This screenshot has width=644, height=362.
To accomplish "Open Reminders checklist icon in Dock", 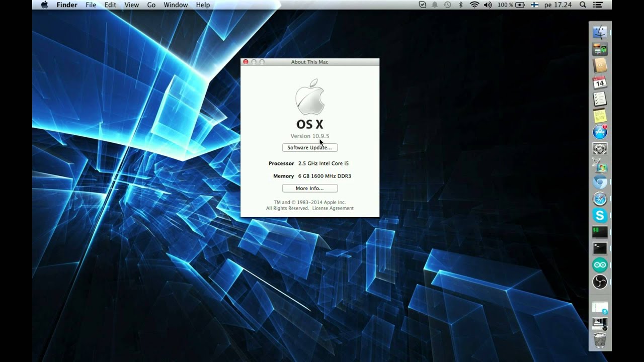I will 600,99.
